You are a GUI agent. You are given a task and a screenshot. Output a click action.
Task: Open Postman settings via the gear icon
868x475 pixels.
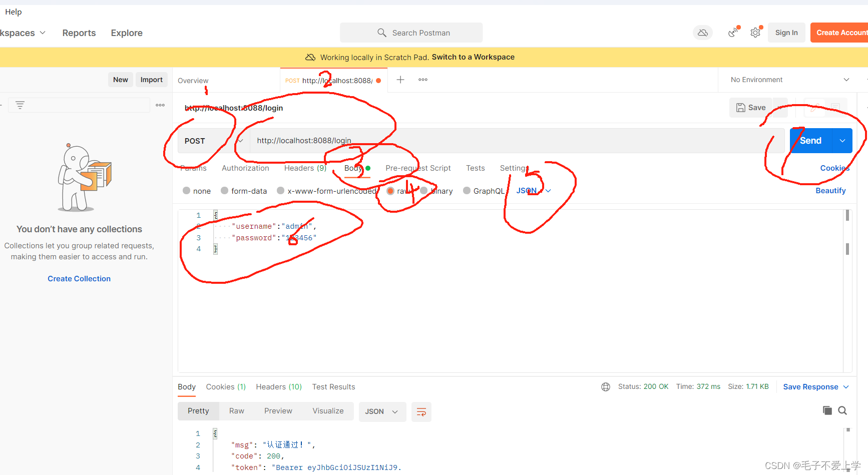(755, 32)
